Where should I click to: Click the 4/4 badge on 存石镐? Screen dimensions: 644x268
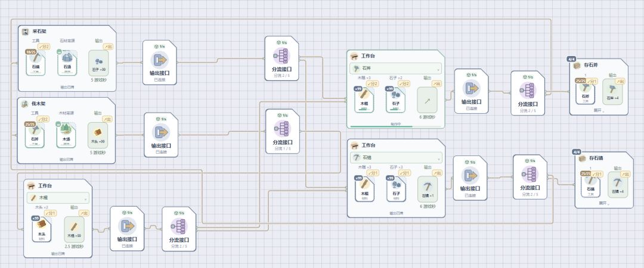(577, 152)
